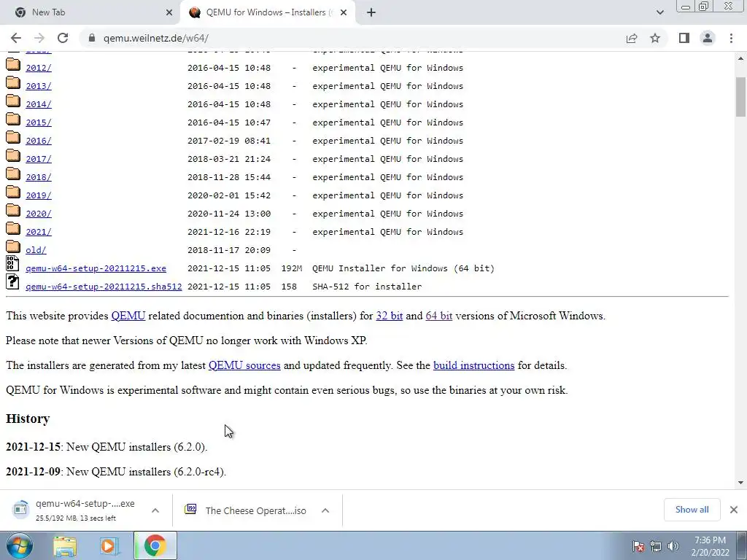Click the unknown file icon for sha512
Viewport: 747px width, 560px height.
pyautogui.click(x=13, y=282)
